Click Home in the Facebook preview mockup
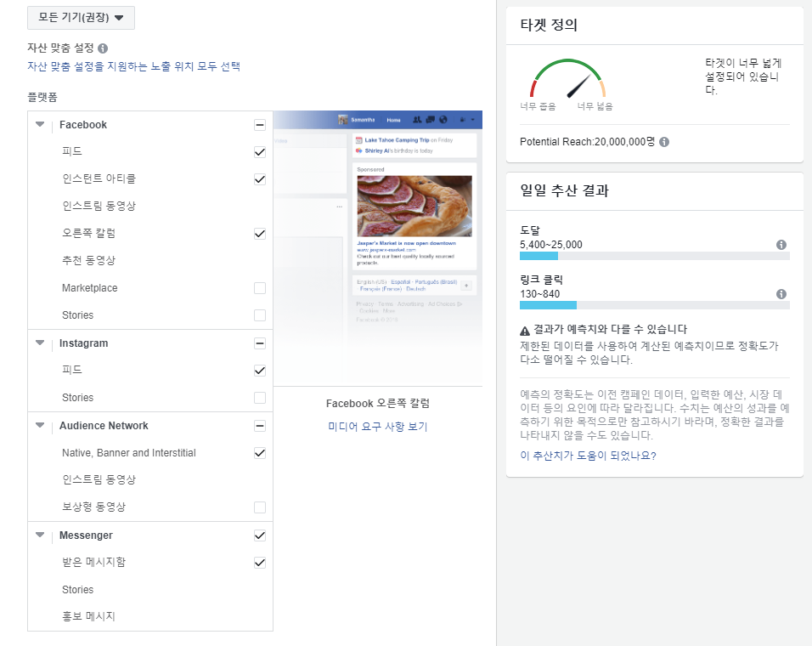The height and width of the screenshot is (646, 812). pyautogui.click(x=393, y=120)
